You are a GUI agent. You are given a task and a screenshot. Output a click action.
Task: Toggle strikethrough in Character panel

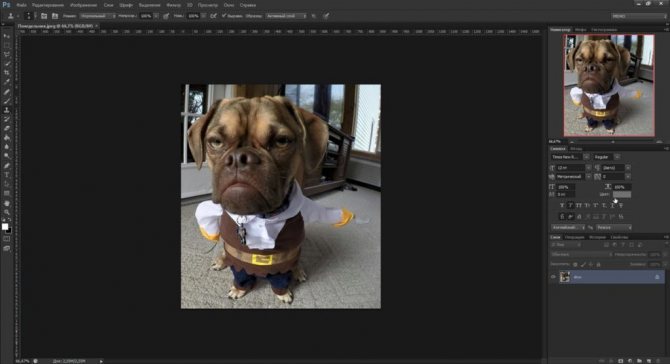click(621, 205)
